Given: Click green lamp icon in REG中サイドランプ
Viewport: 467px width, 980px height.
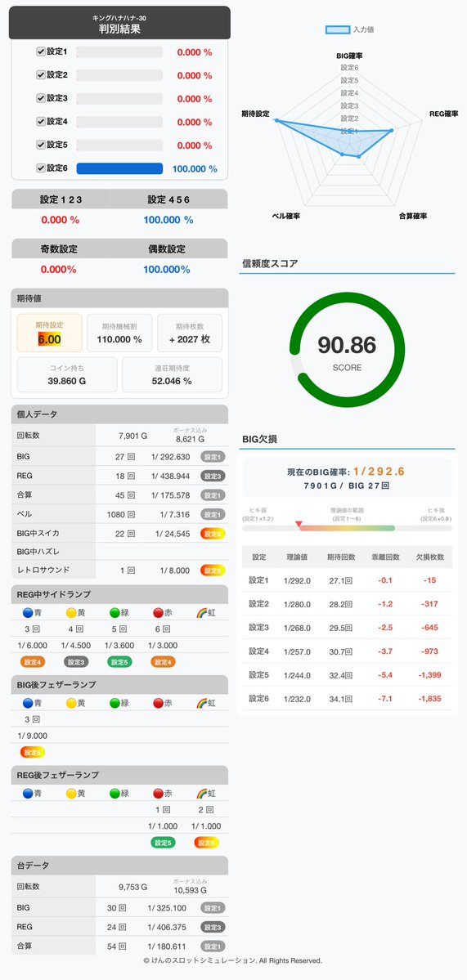Looking at the screenshot, I should [115, 612].
